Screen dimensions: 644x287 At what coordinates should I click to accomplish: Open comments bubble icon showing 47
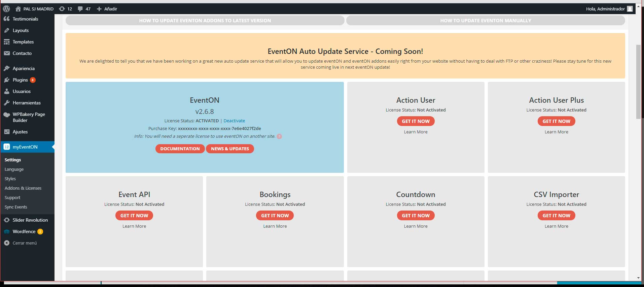coord(80,9)
